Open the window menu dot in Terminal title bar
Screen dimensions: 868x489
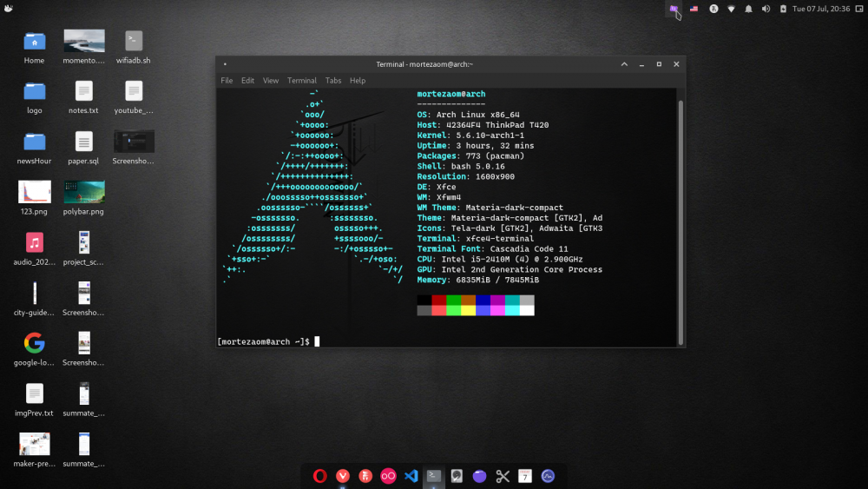click(x=225, y=64)
